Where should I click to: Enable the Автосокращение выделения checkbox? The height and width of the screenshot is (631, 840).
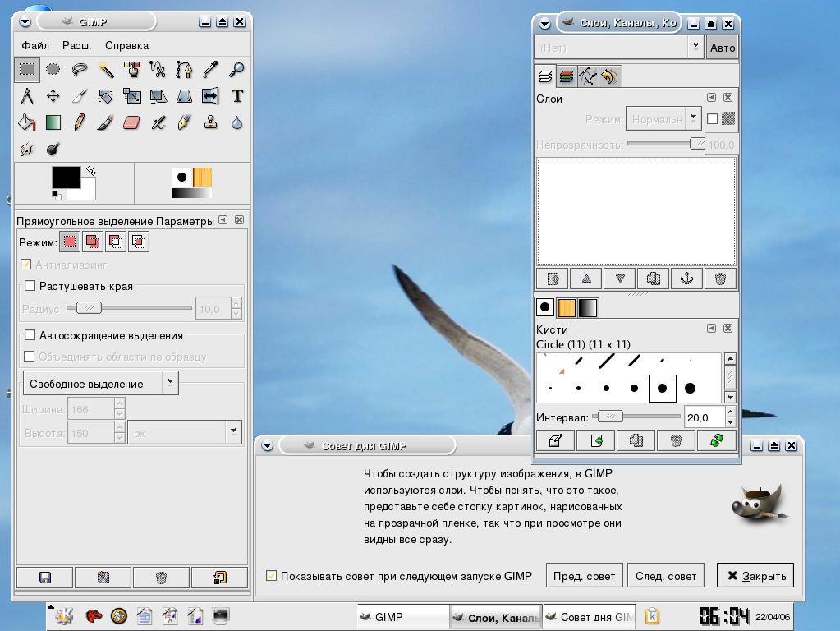[x=30, y=335]
